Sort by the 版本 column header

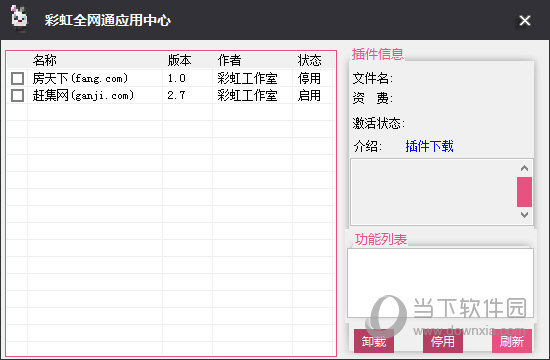pos(179,60)
